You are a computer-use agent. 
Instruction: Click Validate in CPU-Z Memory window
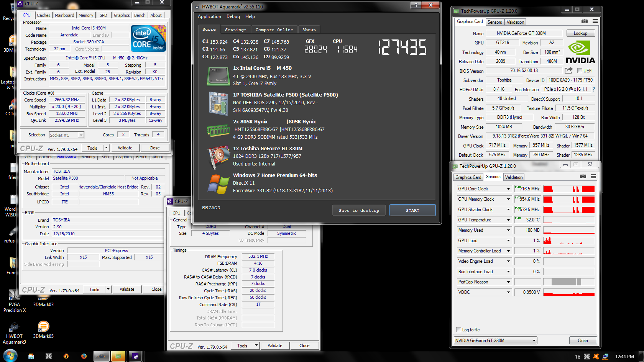click(x=275, y=346)
